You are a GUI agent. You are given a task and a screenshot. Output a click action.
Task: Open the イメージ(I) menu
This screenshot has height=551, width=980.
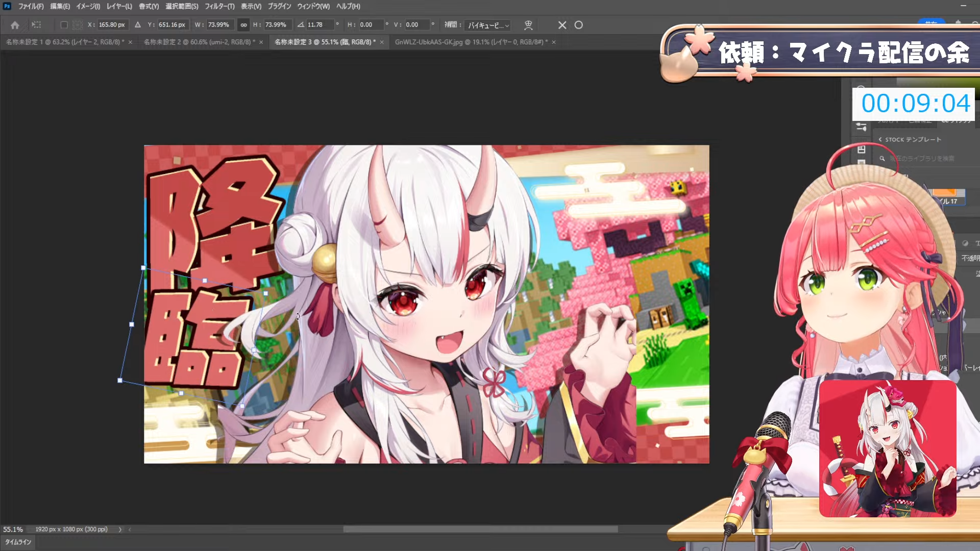click(88, 6)
